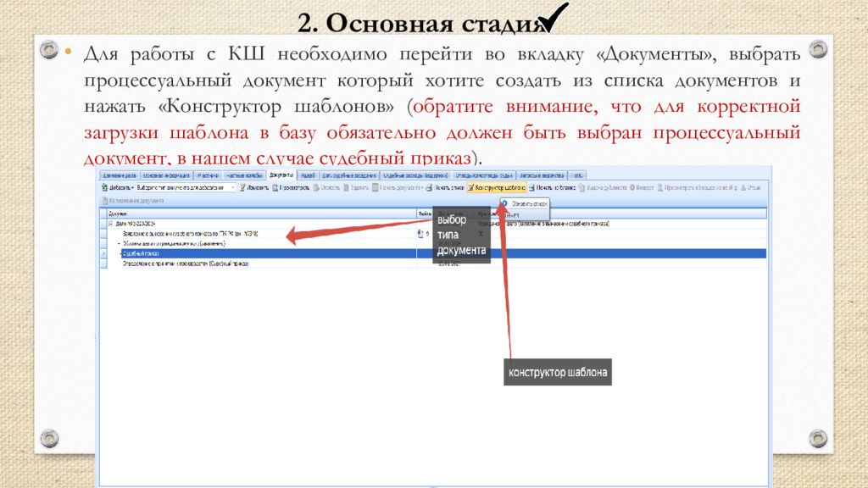This screenshot has width=868, height=488.
Task: Click the Печать на бланке icon
Action: 532,187
